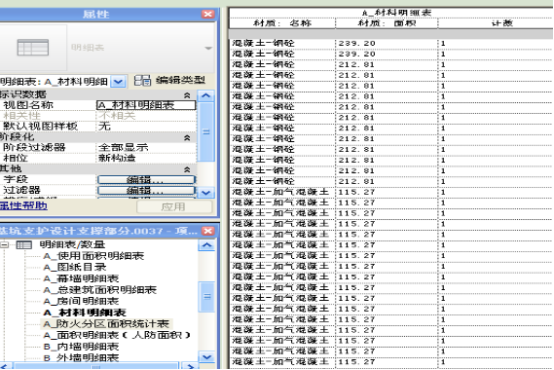Click properties scrollbar down arrow
The height and width of the screenshot is (370, 554).
click(206, 193)
